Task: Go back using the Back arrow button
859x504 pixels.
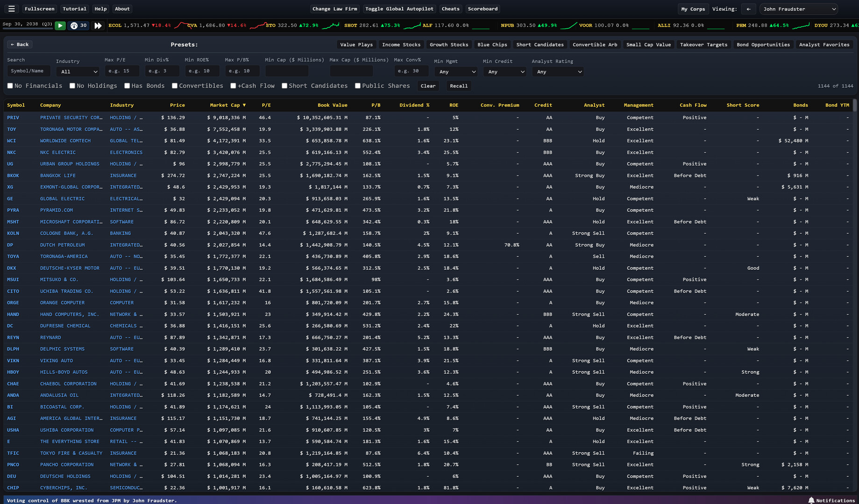Action: click(20, 45)
